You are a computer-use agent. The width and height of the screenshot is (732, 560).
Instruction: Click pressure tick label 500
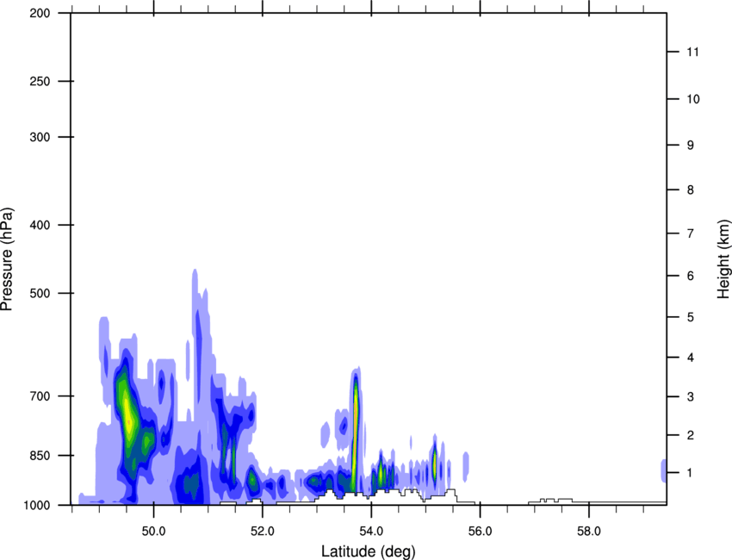tap(40, 293)
